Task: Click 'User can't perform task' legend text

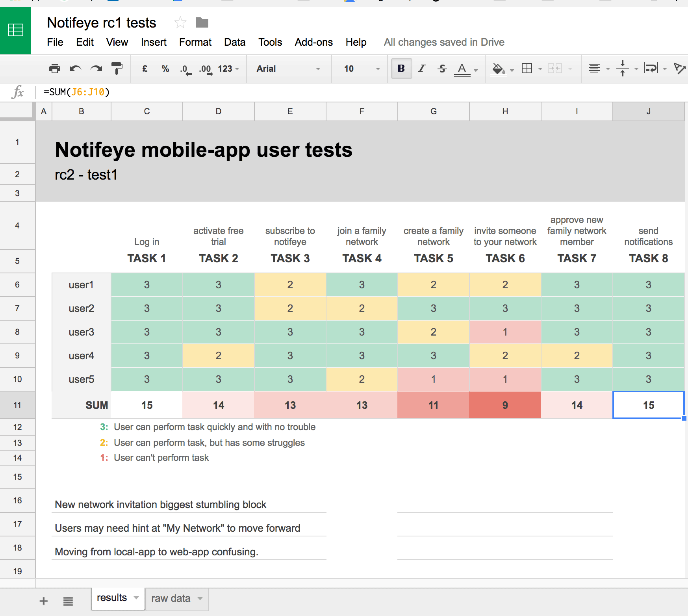Action: 161,458
